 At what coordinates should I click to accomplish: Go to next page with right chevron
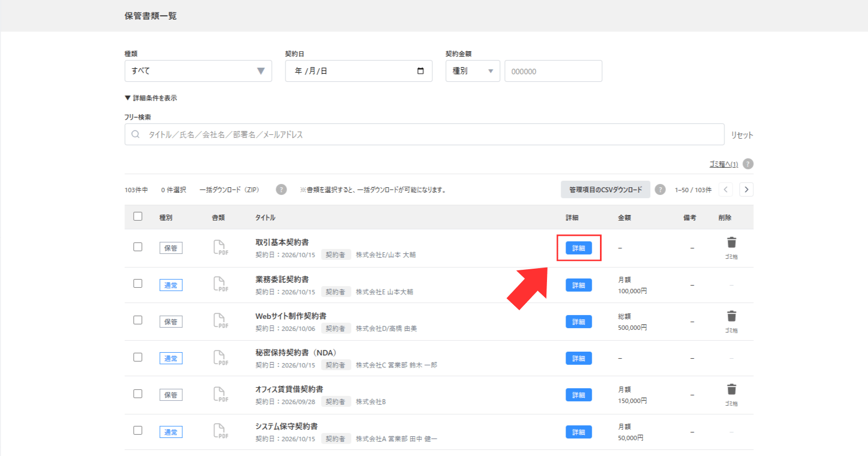point(746,189)
